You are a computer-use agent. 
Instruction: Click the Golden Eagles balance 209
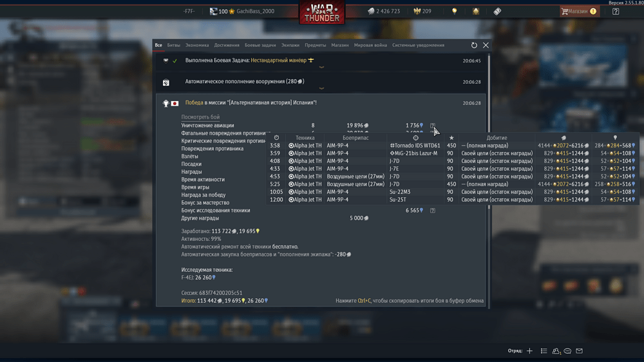click(422, 11)
